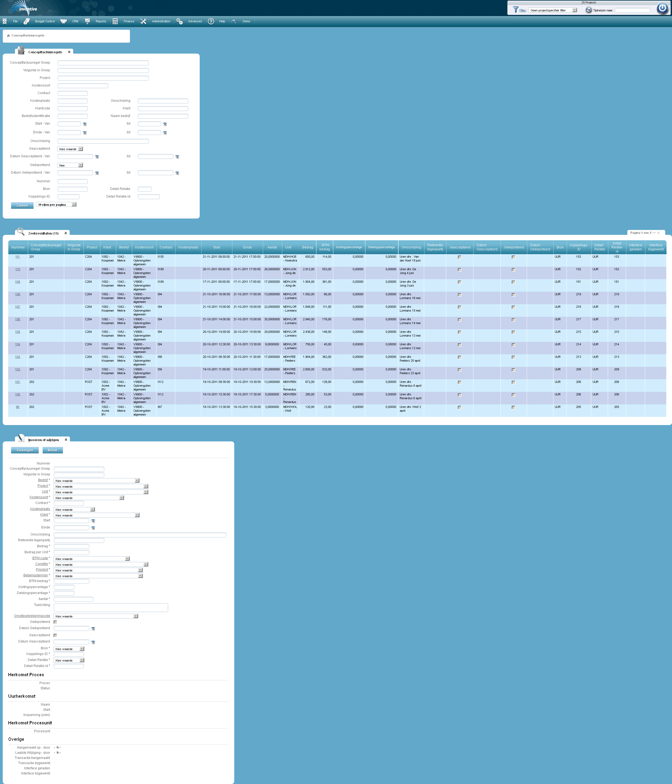
Task: Open the calendar for Datum Geëxporteerd tot
Action: (x=177, y=173)
